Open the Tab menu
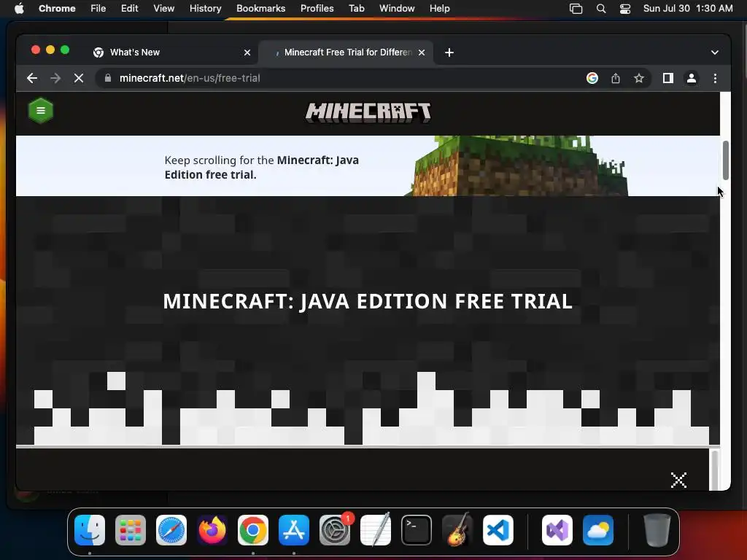Screen dimensions: 747x560 356,9
